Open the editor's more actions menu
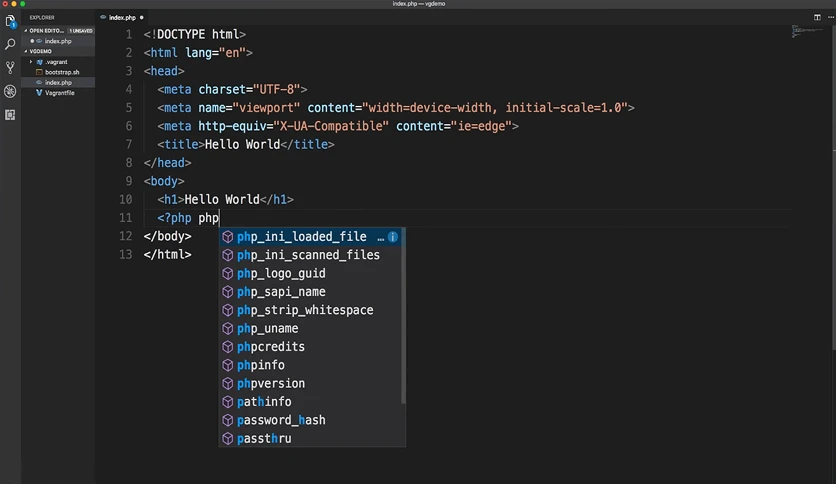 point(830,17)
